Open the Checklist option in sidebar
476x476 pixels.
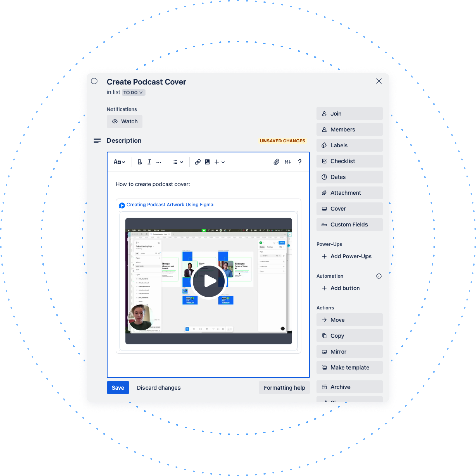(x=349, y=161)
